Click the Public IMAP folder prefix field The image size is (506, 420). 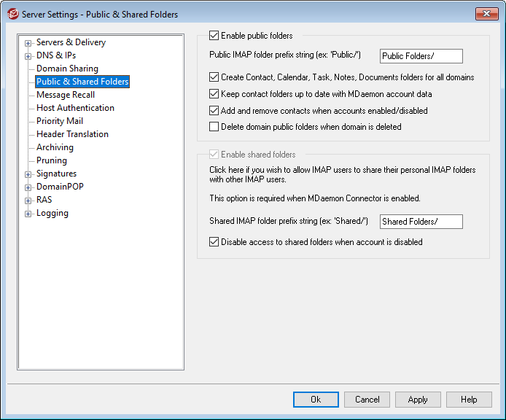pos(421,56)
